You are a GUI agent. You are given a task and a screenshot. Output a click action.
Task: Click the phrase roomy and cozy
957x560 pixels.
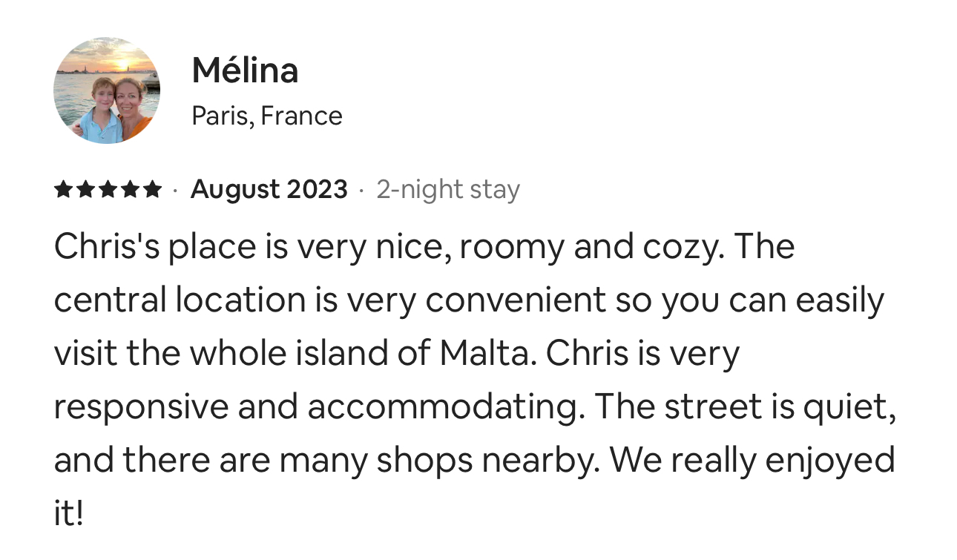coord(590,246)
